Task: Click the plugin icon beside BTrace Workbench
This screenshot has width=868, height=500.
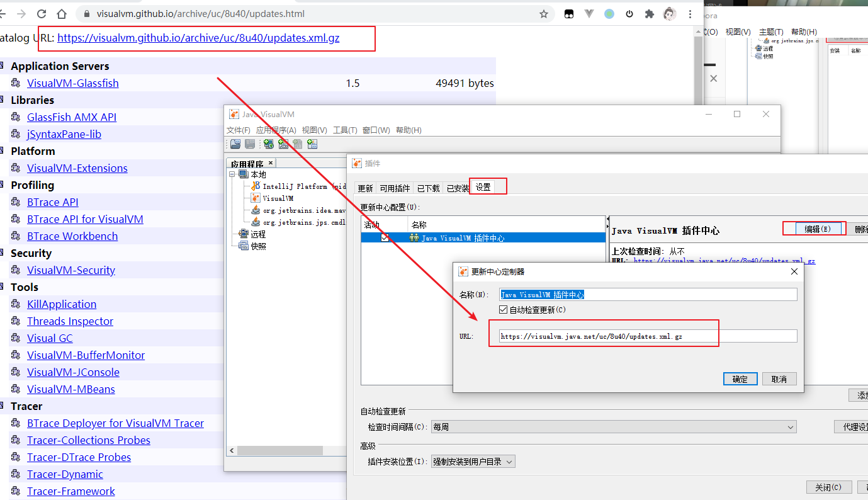Action: (16, 236)
